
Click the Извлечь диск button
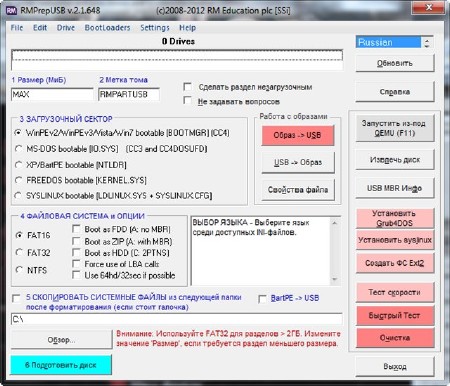coord(395,160)
